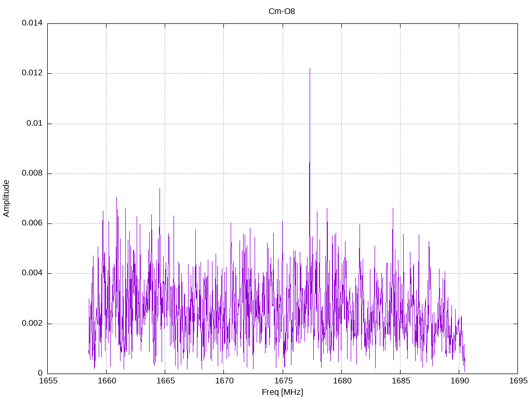Click the "Freq [MHz]" x-axis label
Screen dimensions: 532x399
(282, 392)
